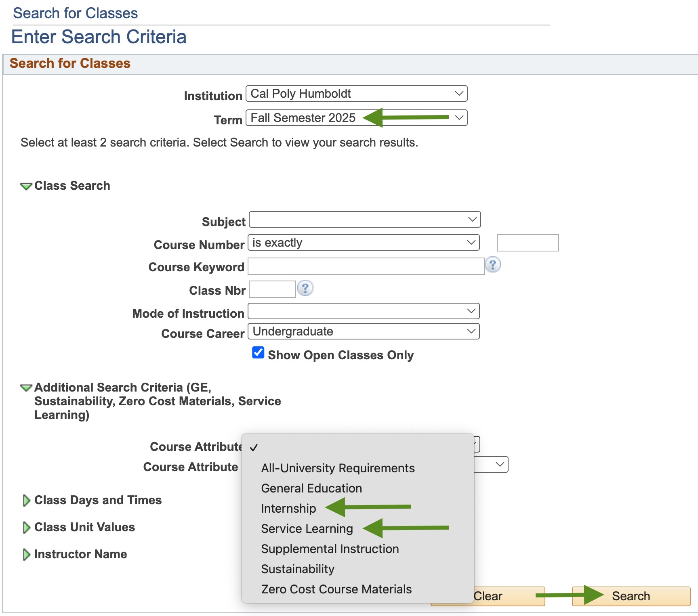Collapse the Class Search section
698x616 pixels.
tap(26, 186)
